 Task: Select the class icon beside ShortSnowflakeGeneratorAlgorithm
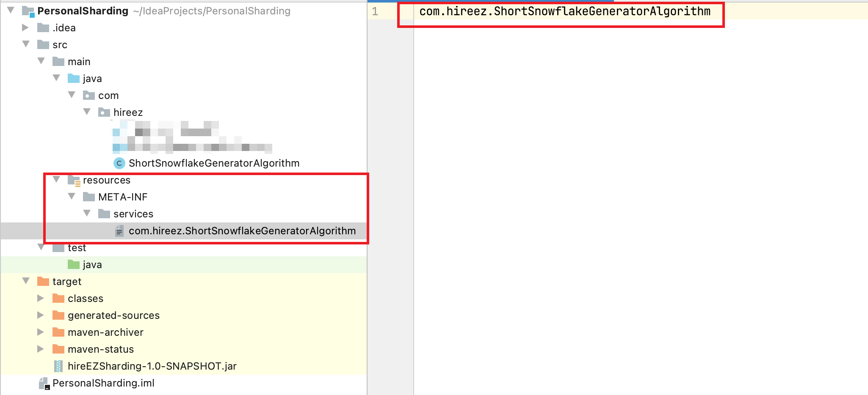[119, 163]
